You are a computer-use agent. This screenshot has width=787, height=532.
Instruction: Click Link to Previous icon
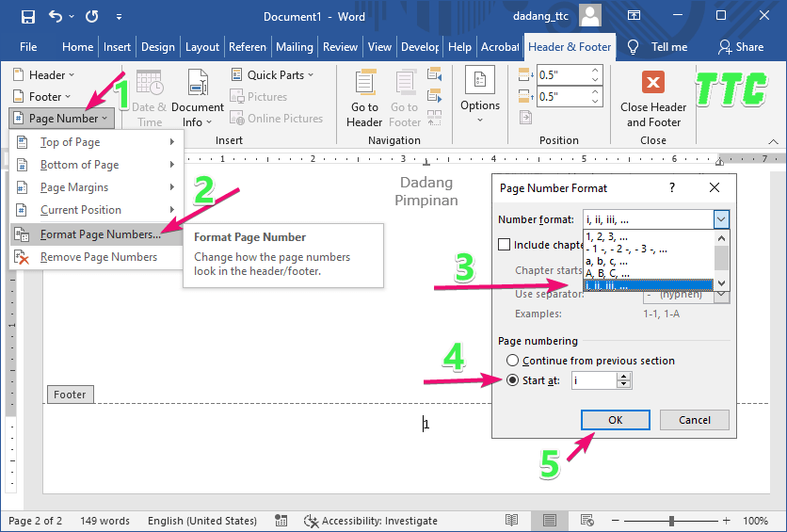click(x=434, y=118)
